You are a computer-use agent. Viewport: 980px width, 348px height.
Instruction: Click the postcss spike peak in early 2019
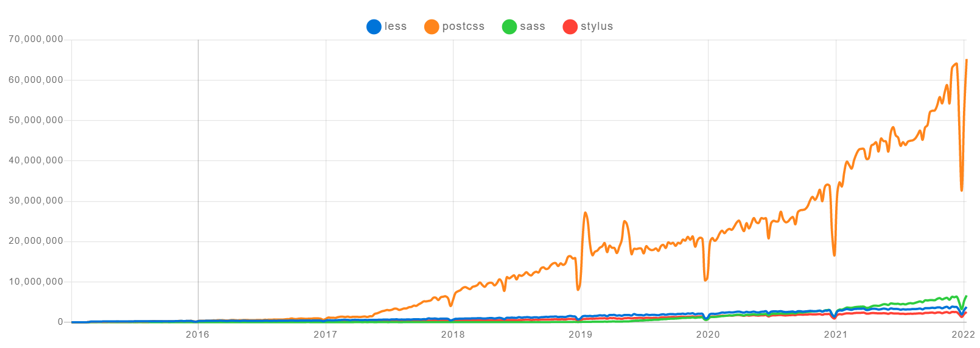(x=585, y=213)
